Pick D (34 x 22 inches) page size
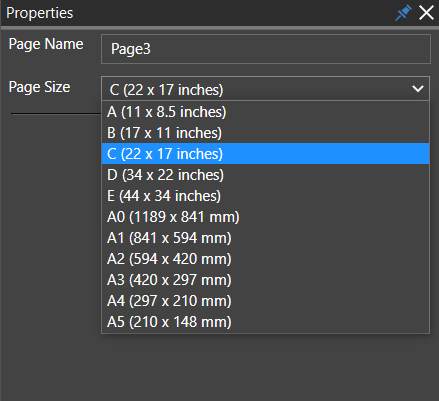The width and height of the screenshot is (439, 401). pos(265,175)
